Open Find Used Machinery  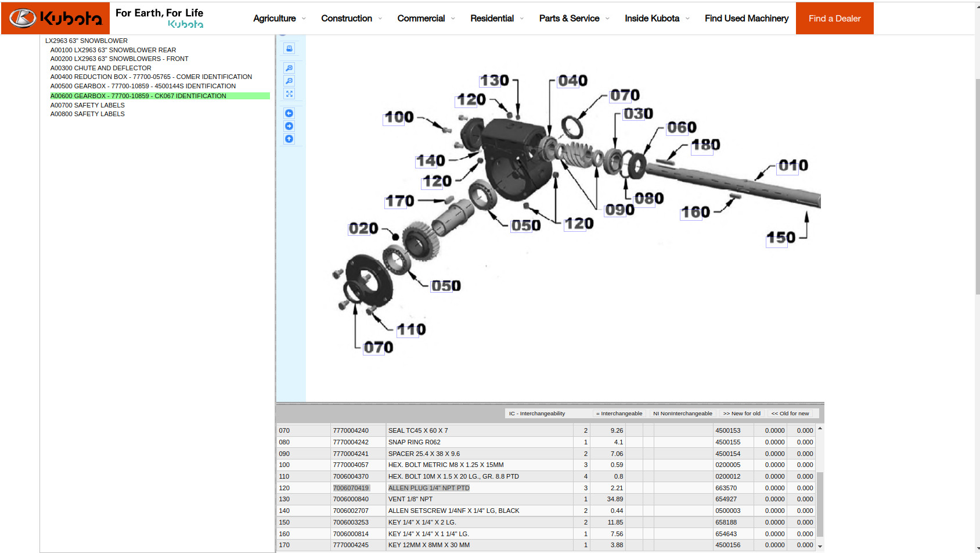[747, 19]
